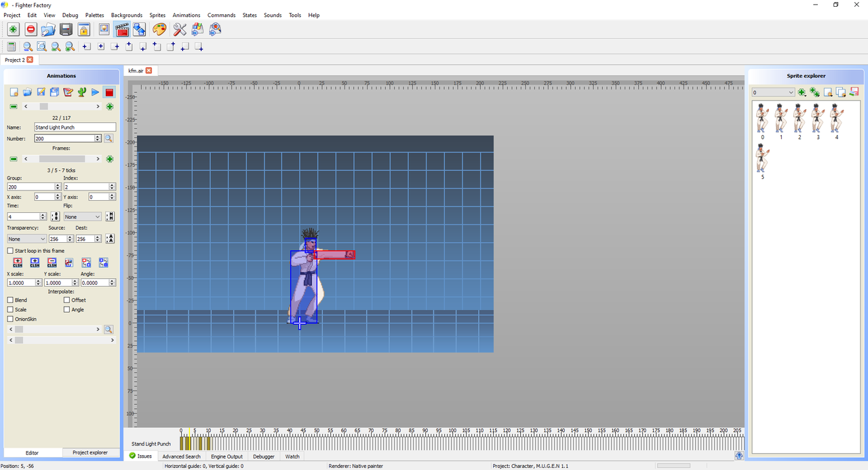Image resolution: width=868 pixels, height=470 pixels.
Task: Open tools with the wrench and screwdriver icon
Action: [x=180, y=29]
